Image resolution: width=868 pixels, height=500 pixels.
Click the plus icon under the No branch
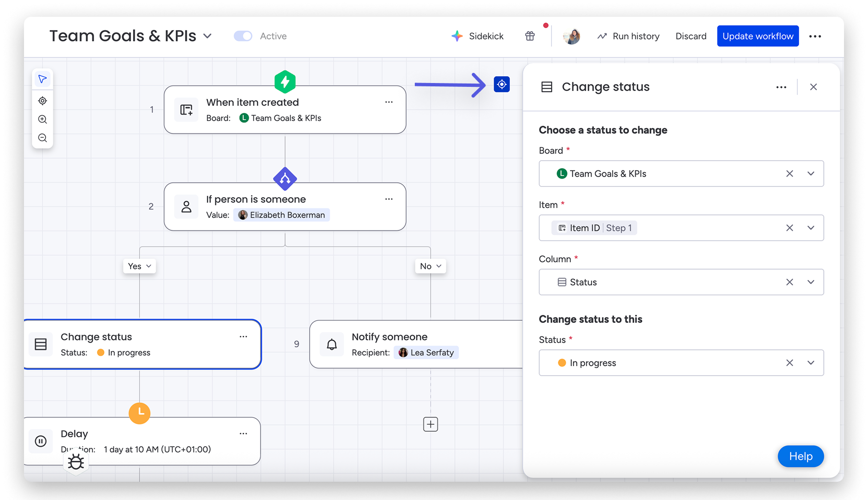(x=430, y=424)
